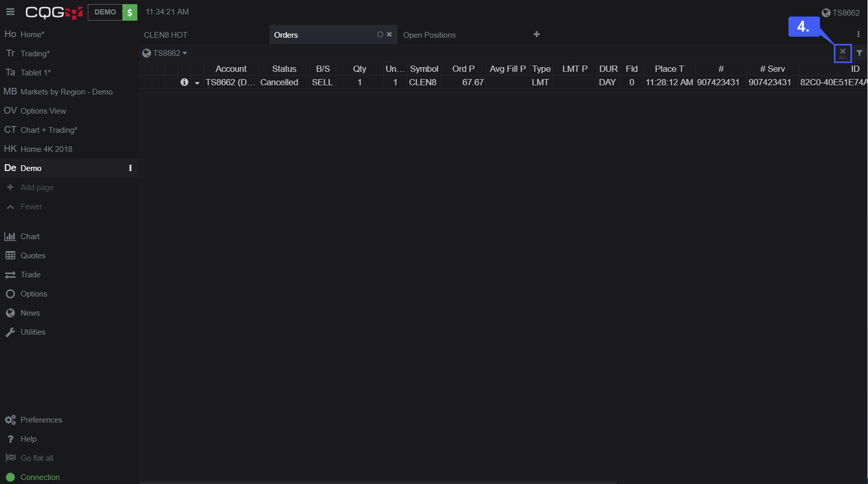Expand the CLEN8 order row arrow
Viewport: 868px width, 484px height.
tap(197, 83)
